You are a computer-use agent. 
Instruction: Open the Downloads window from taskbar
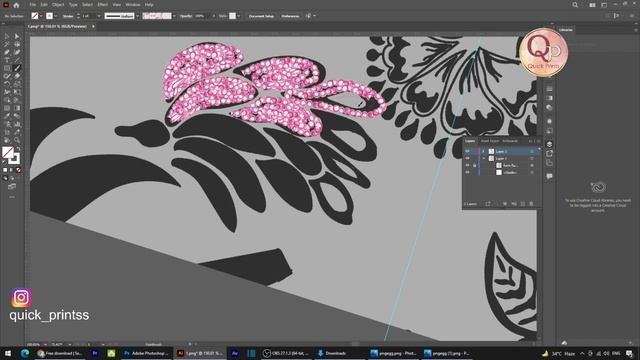pyautogui.click(x=332, y=353)
